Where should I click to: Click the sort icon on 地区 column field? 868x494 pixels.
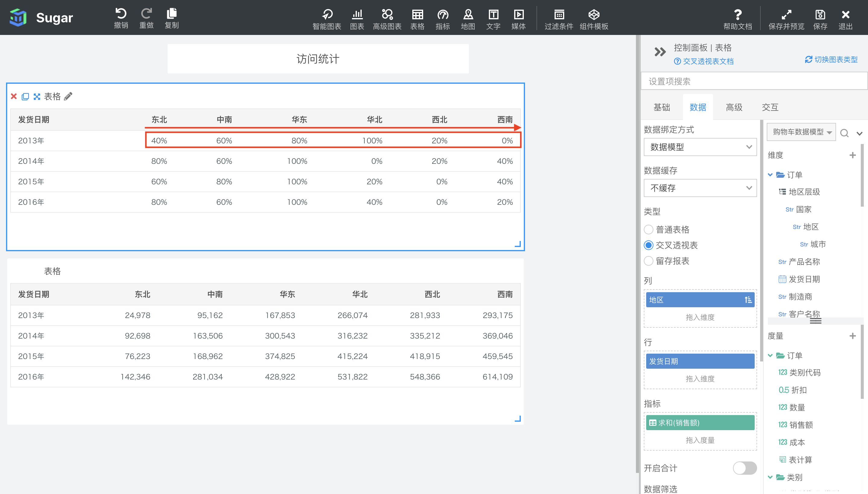(748, 300)
